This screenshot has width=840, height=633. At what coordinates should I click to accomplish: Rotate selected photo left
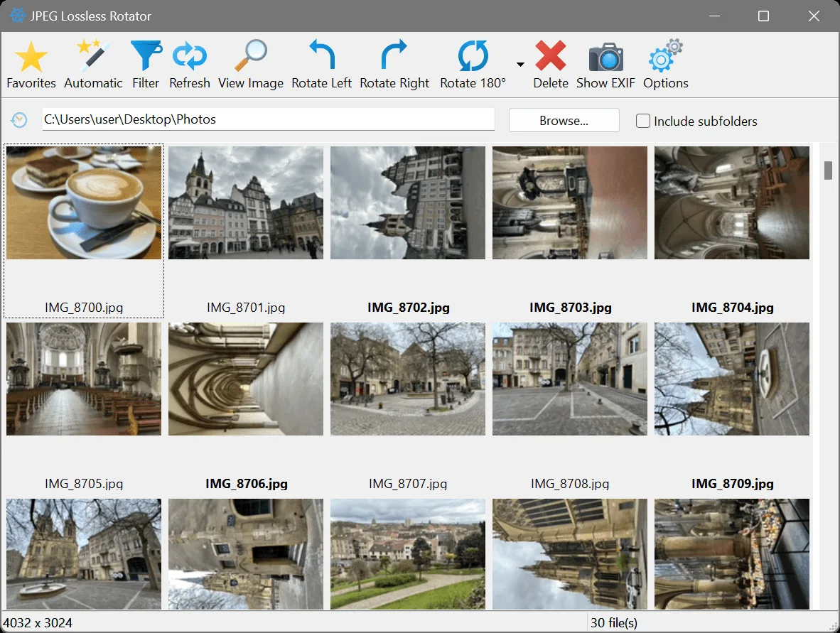pos(321,64)
